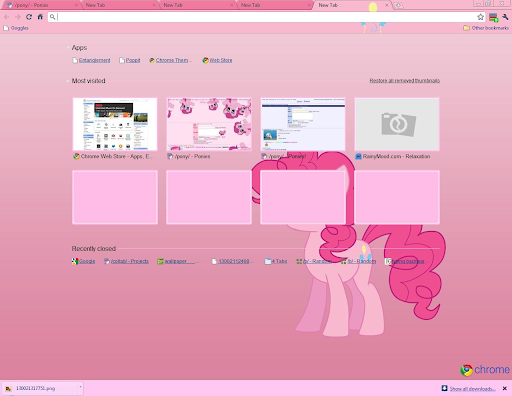Collapse the Apps section arrow
512x396 pixels.
coord(68,48)
